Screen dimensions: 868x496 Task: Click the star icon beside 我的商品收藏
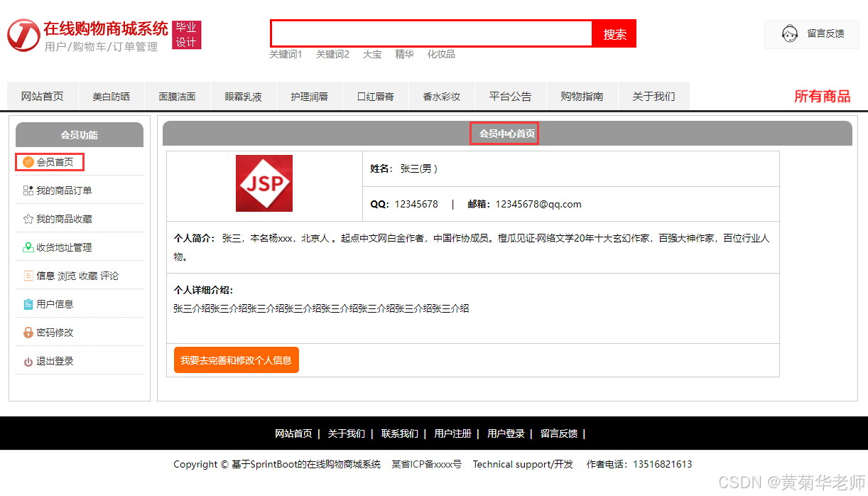tap(28, 219)
